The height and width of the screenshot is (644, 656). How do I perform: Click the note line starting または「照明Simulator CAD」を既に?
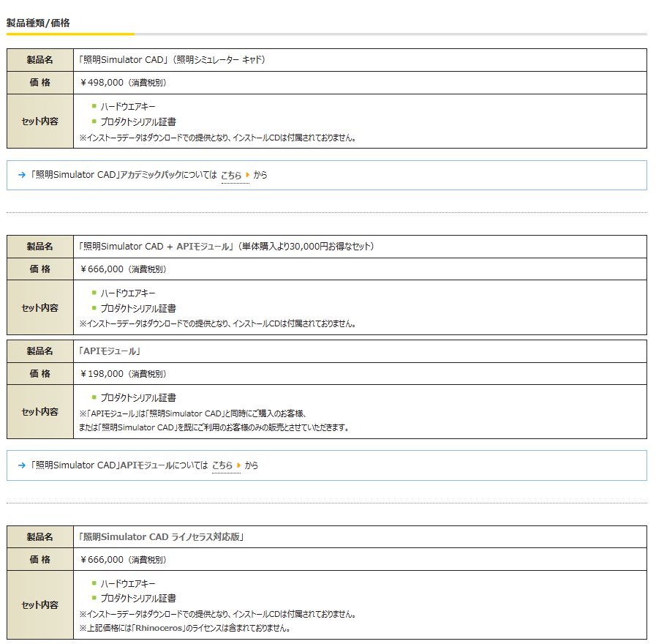[x=214, y=427]
